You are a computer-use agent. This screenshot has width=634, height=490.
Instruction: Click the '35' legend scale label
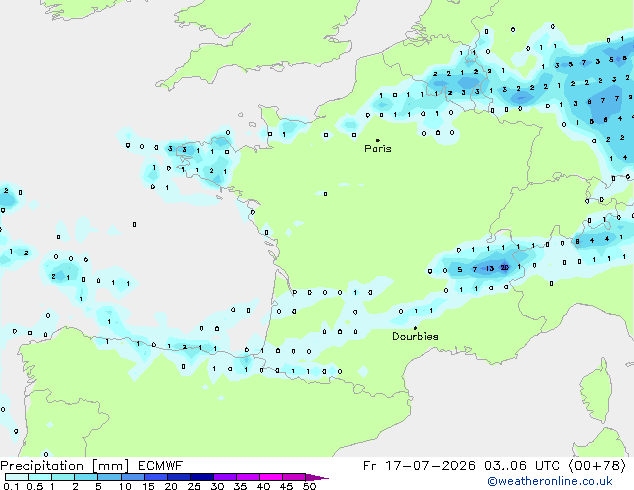[240, 486]
